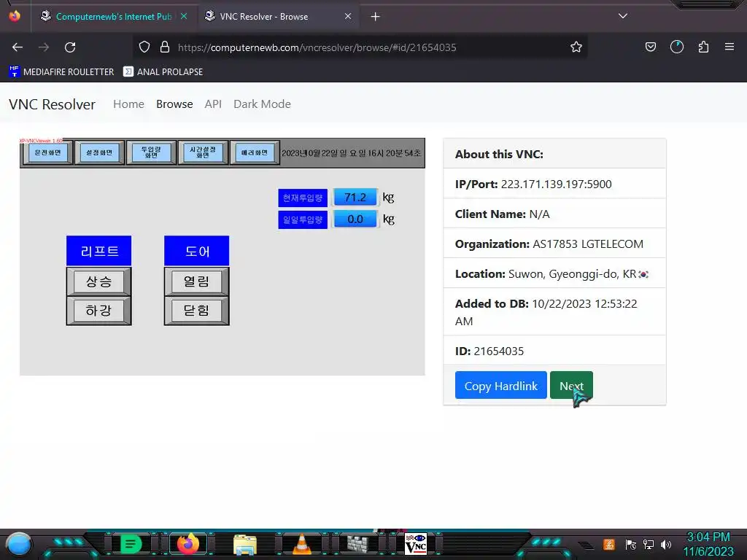The height and width of the screenshot is (560, 747).
Task: Click the VNC screenshot thumbnail
Action: pyautogui.click(x=222, y=257)
